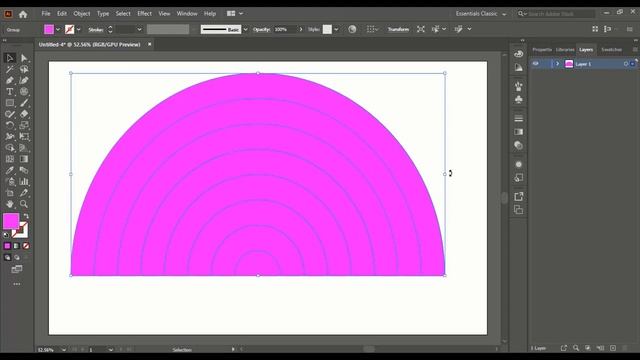Open the Edit Toolbar three dots

coord(17,284)
